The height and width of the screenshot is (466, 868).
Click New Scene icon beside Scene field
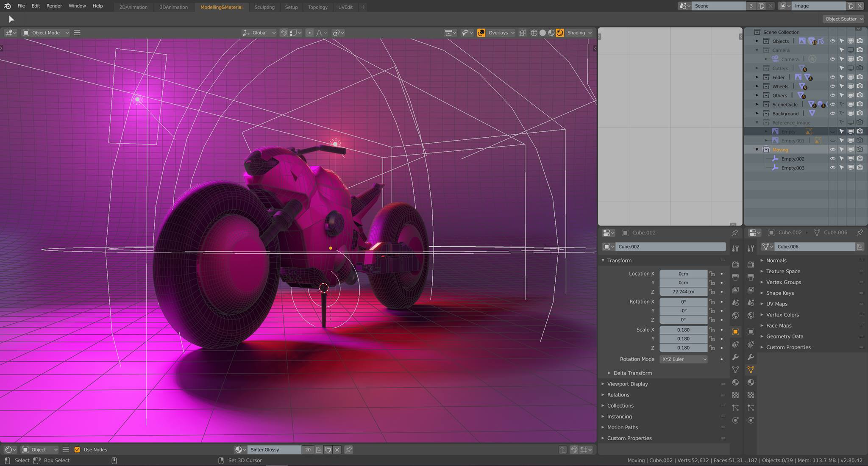(x=761, y=6)
